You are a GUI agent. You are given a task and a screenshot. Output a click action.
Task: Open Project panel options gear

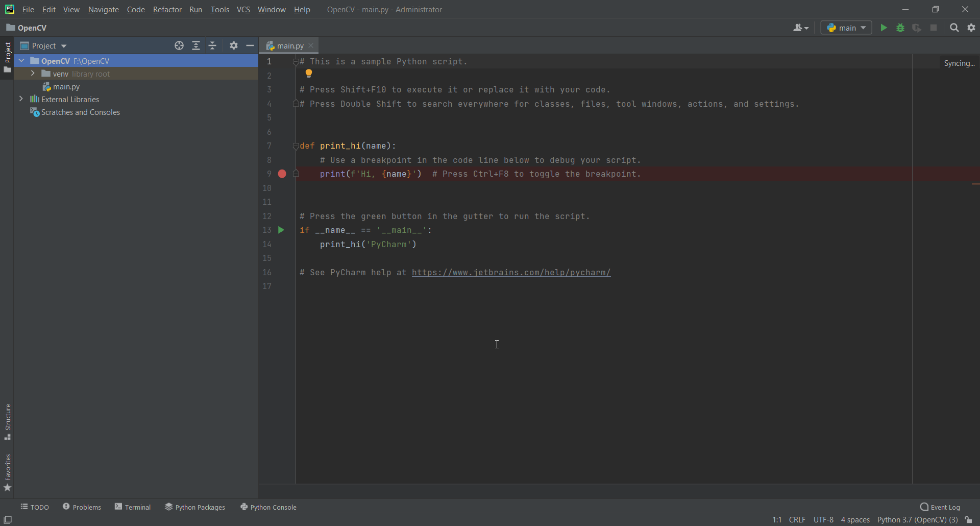[234, 46]
